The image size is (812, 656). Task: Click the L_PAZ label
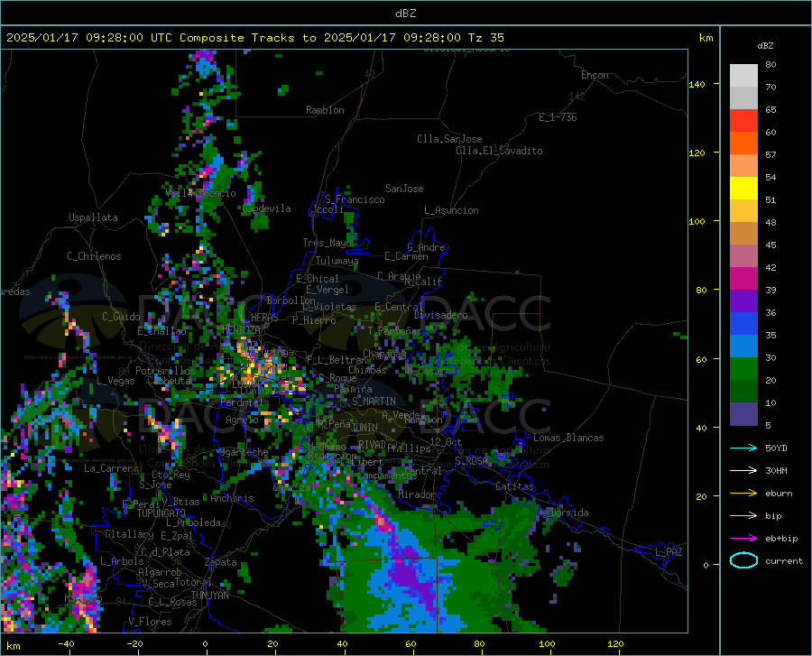coord(669,552)
